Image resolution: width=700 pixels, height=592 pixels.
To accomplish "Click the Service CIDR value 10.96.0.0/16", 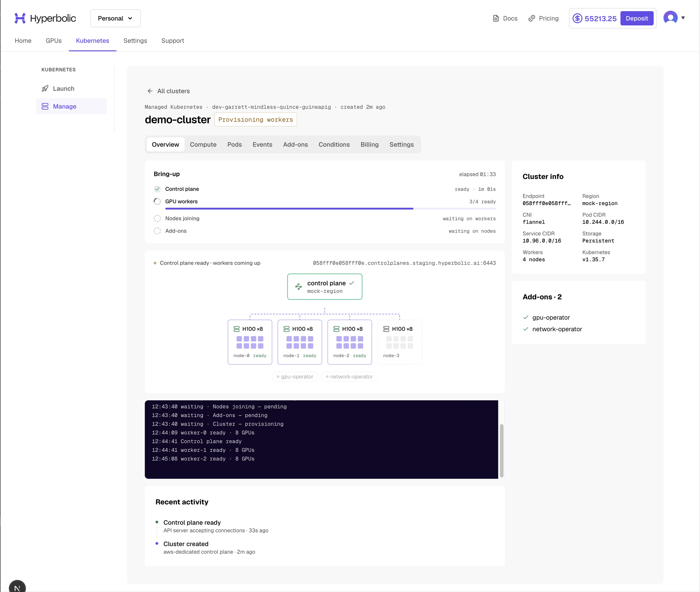I will point(542,241).
